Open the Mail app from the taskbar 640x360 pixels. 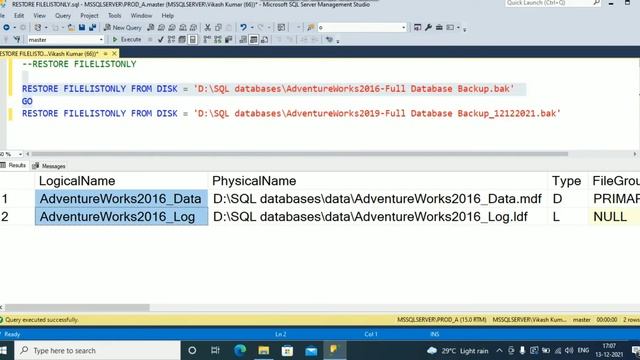(x=311, y=350)
